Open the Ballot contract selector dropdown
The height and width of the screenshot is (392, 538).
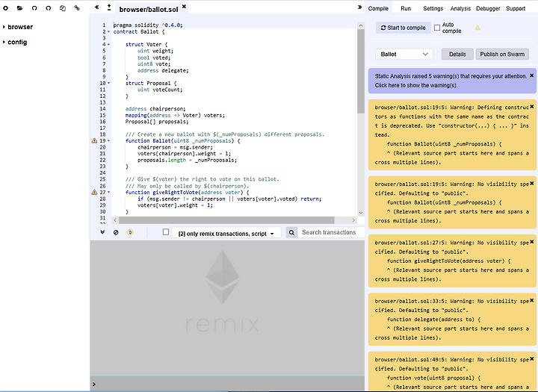coord(404,55)
